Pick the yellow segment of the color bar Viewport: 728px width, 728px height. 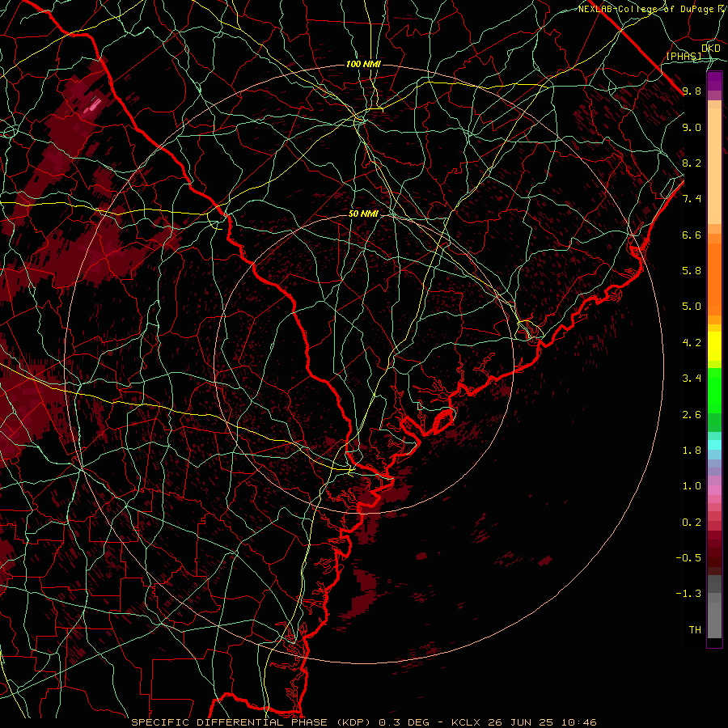(x=714, y=346)
